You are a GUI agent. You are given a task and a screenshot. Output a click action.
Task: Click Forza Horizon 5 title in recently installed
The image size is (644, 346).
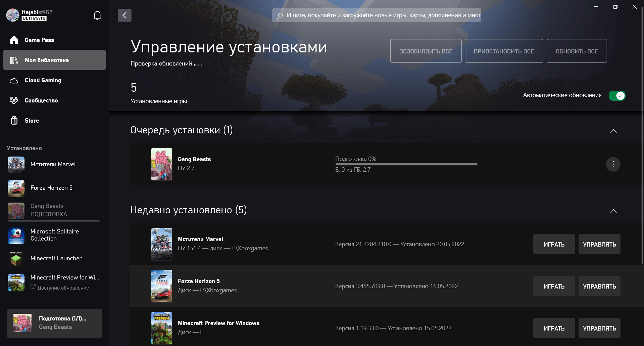pyautogui.click(x=199, y=281)
